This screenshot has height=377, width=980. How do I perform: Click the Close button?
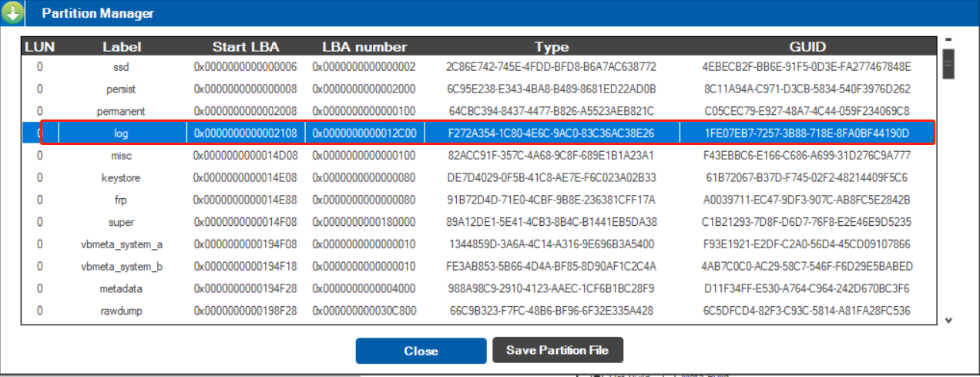pos(421,351)
